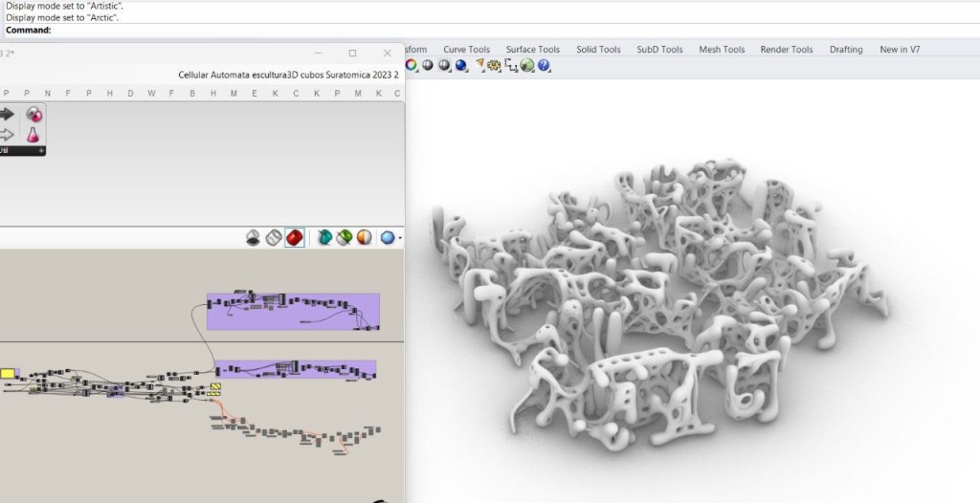Open the Curve Tools tab

coord(466,50)
